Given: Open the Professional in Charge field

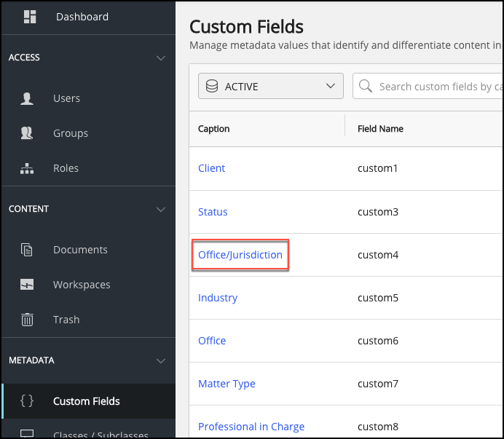Looking at the screenshot, I should pos(251,427).
